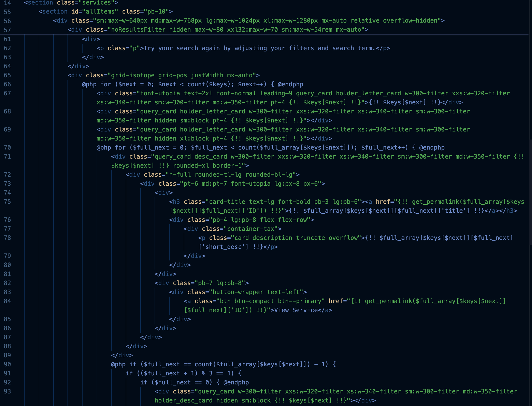Click line number 90 in the gutter

(7, 364)
